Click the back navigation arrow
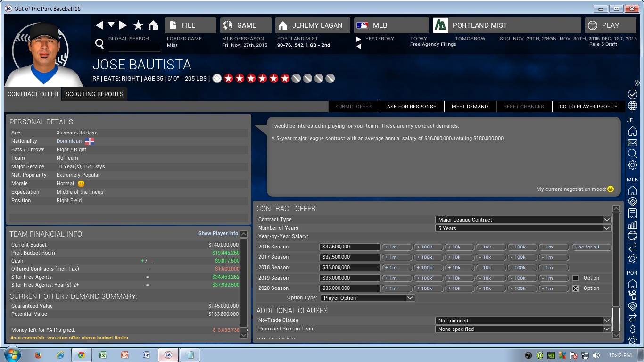This screenshot has height=362, width=644. [99, 25]
